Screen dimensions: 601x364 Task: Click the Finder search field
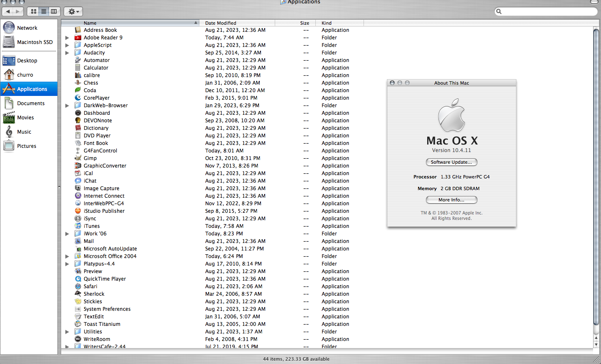(546, 11)
